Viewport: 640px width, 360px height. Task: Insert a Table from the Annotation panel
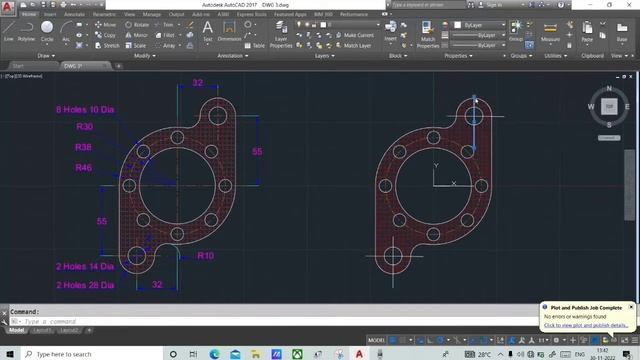coord(255,46)
